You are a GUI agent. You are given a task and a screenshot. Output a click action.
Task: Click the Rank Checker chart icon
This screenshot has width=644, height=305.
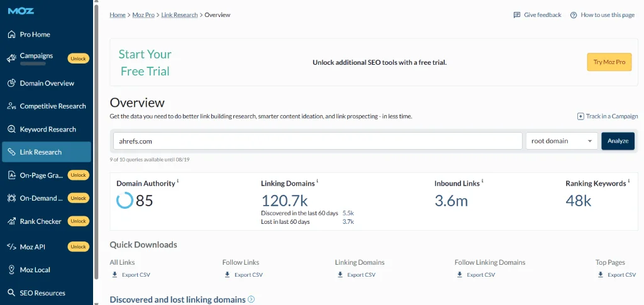[x=11, y=221]
